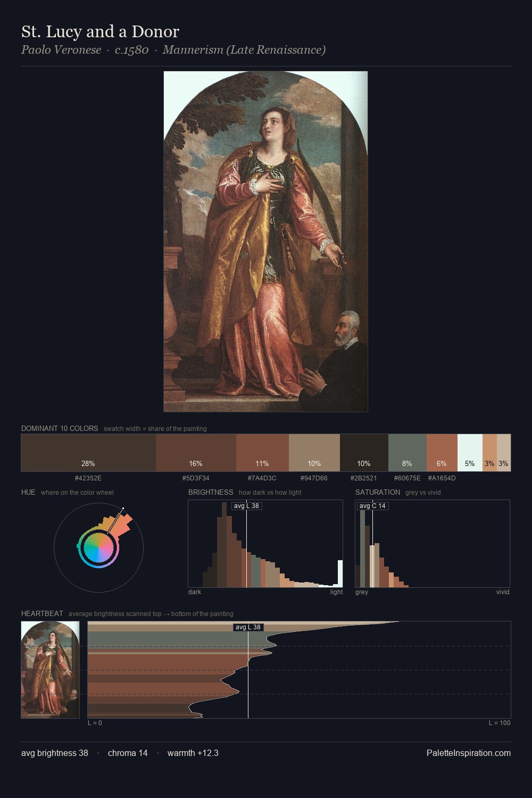532x798 pixels.
Task: Click hex code #2B2521
Action: coord(364,478)
